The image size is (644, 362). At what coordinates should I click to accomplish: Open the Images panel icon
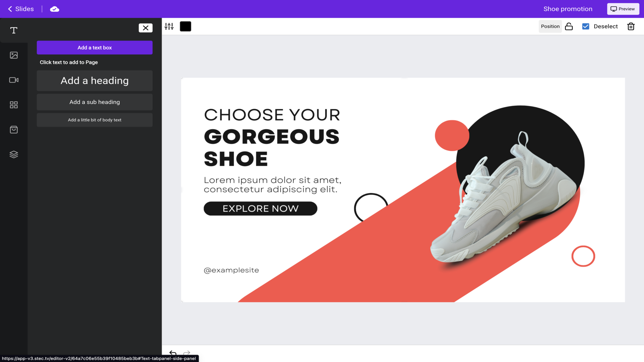coord(14,55)
